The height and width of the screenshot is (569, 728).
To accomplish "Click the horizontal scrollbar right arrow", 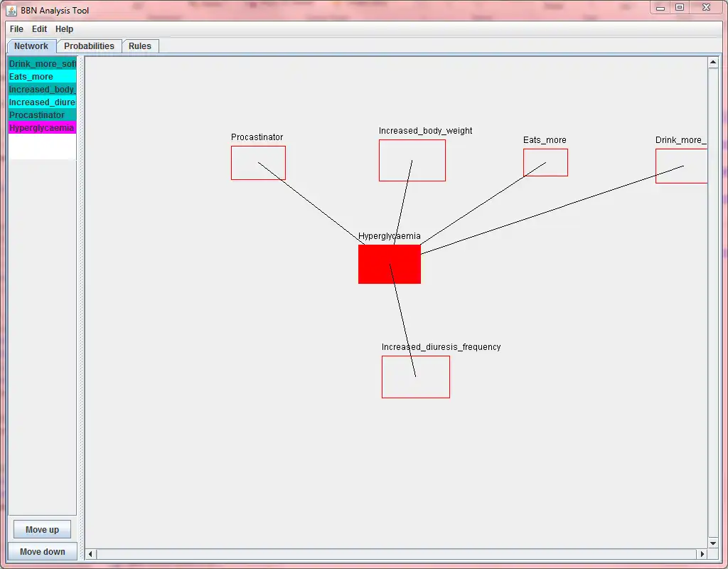I will click(x=702, y=553).
